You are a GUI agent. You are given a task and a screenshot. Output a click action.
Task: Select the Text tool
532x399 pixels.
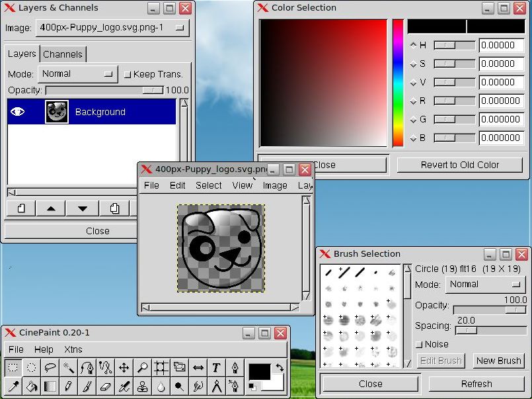(x=216, y=367)
